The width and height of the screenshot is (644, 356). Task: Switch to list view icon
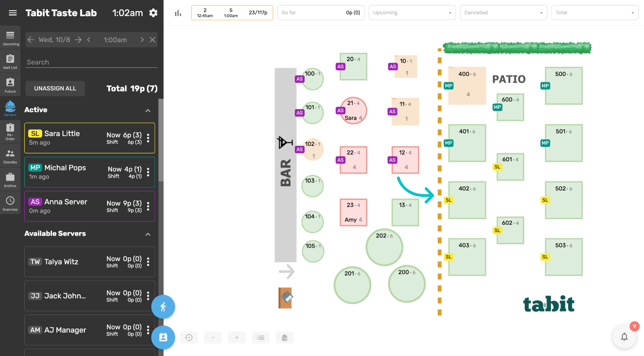[x=261, y=338]
